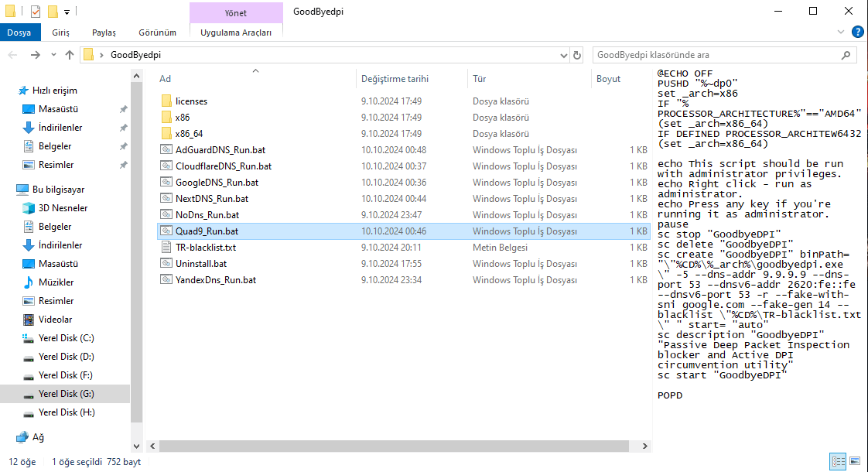The height and width of the screenshot is (472, 868).
Task: Select the YandexDns_Run.bat file icon
Action: [166, 280]
